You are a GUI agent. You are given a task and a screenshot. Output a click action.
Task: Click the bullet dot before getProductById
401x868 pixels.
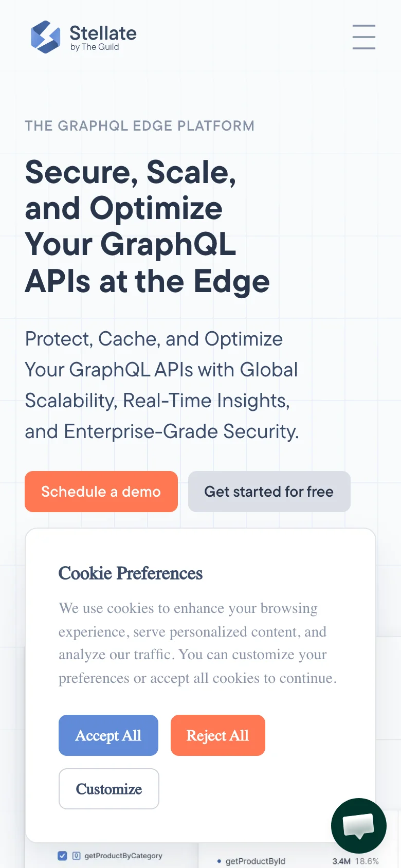coord(219,861)
